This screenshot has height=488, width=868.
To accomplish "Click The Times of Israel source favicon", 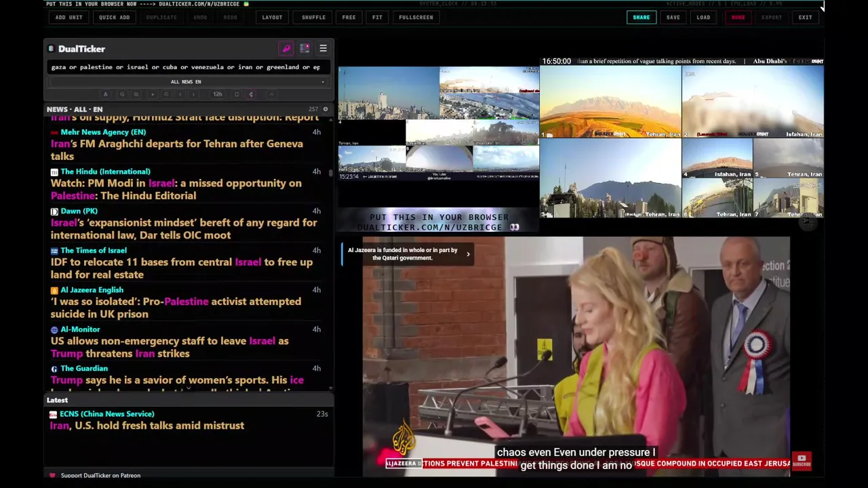I will click(x=54, y=251).
